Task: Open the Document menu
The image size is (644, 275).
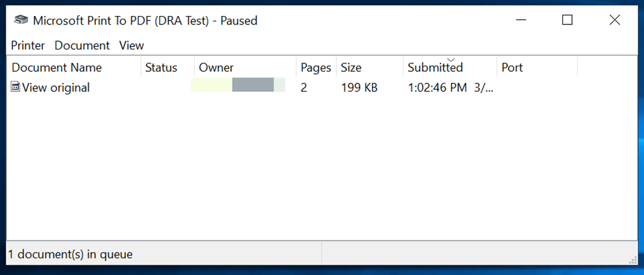Action: [82, 46]
